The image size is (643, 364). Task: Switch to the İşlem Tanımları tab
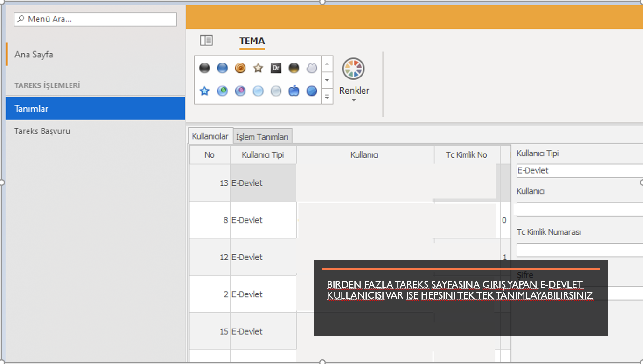tap(262, 137)
